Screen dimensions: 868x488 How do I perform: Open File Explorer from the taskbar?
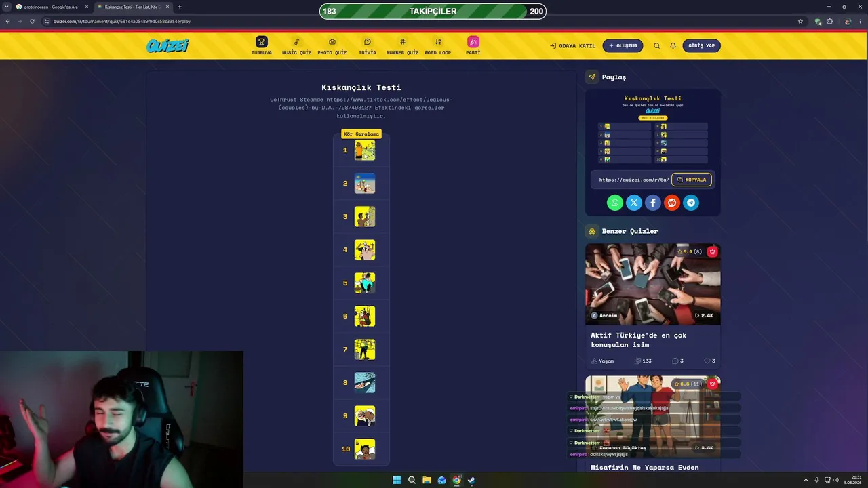427,480
